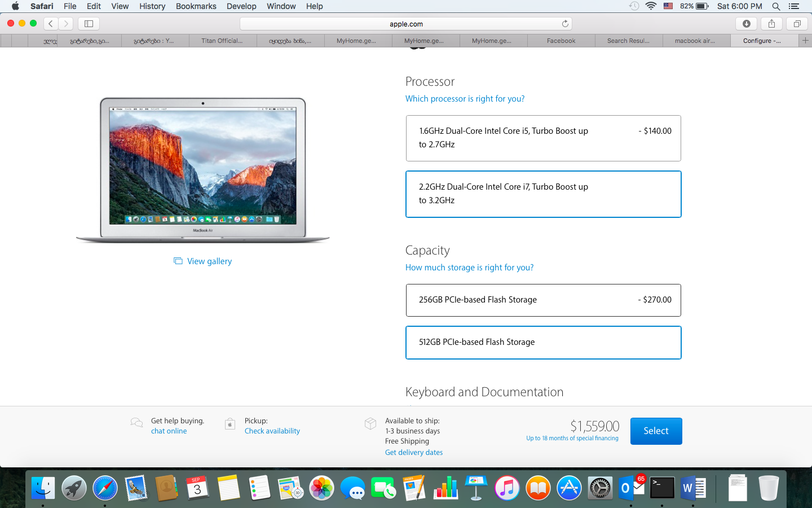Open the History menu

[152, 6]
